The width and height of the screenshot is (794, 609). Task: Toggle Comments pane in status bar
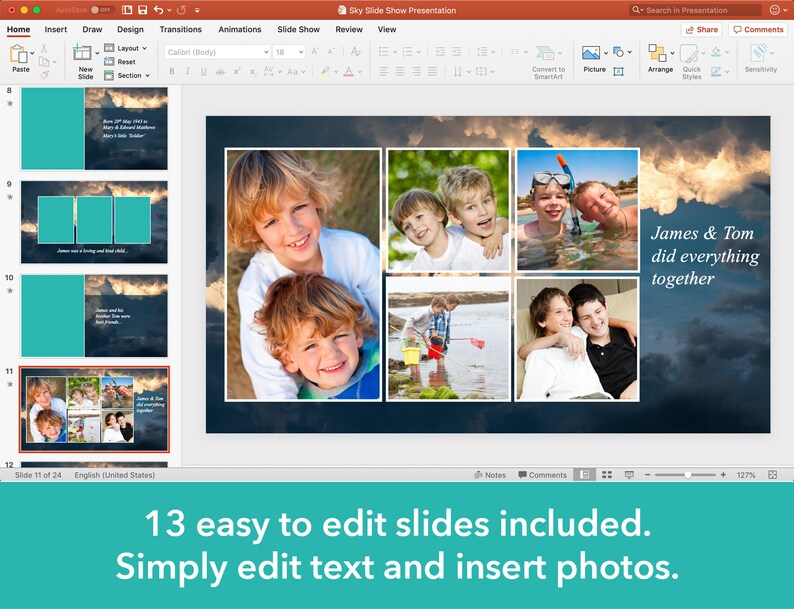tap(542, 475)
